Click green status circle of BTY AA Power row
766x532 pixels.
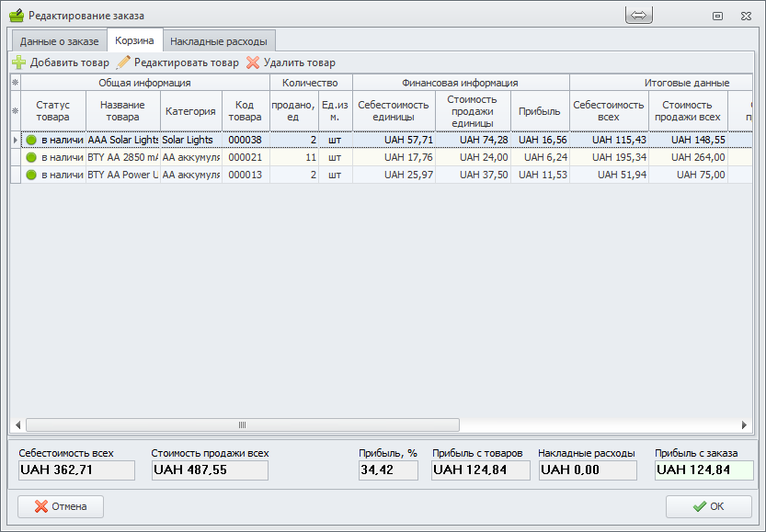[x=31, y=175]
